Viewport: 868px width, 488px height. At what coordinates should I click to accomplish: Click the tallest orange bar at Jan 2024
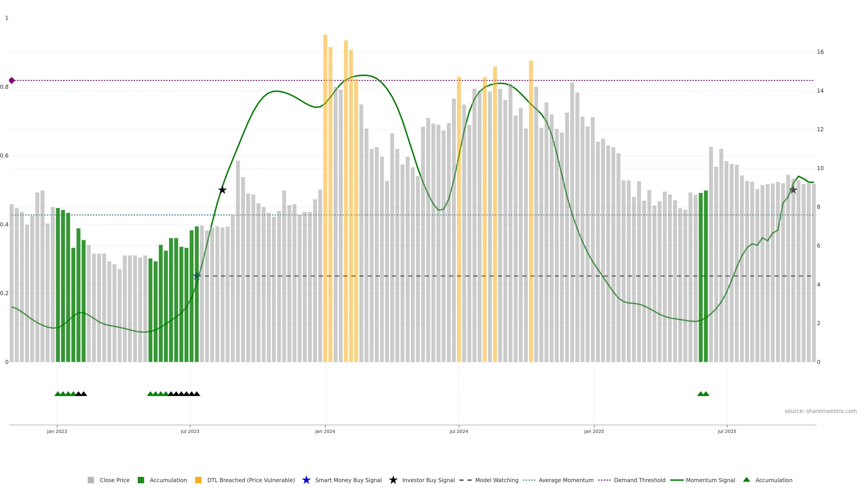click(325, 168)
